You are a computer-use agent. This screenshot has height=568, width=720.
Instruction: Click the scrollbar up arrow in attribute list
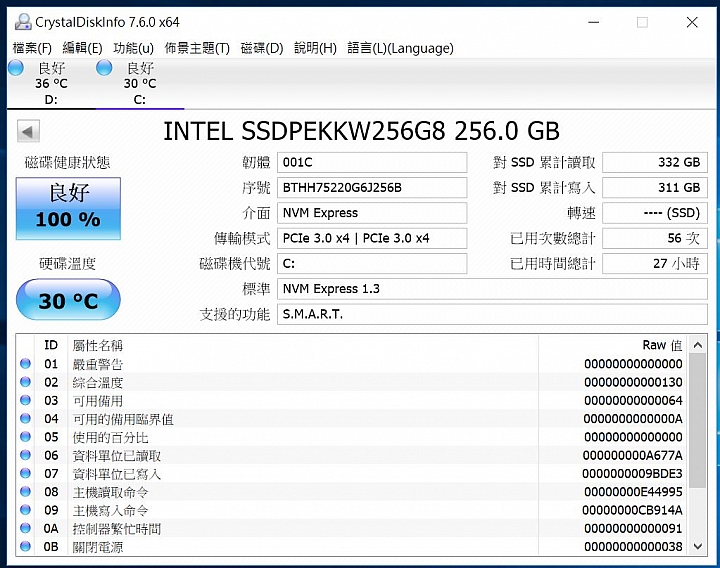pos(698,345)
